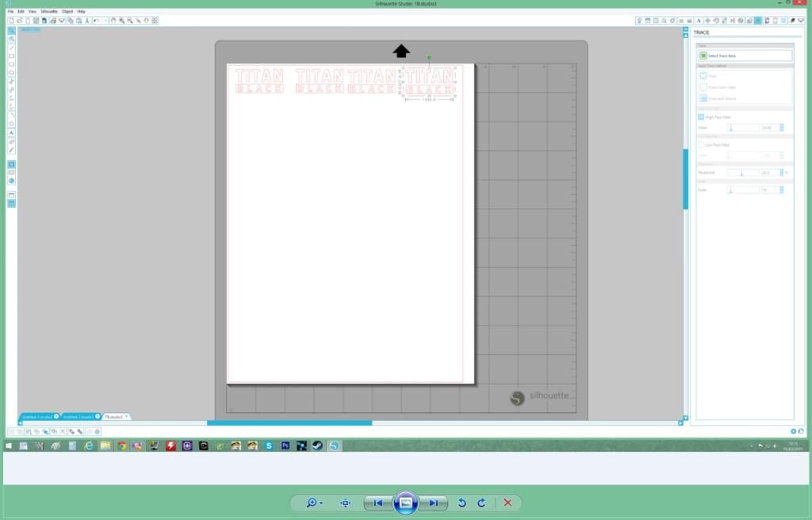Pick the Rectangle drawing tool

point(11,56)
